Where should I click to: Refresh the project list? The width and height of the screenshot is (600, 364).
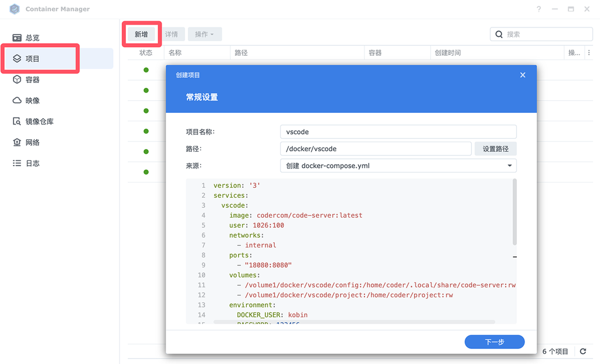[582, 351]
